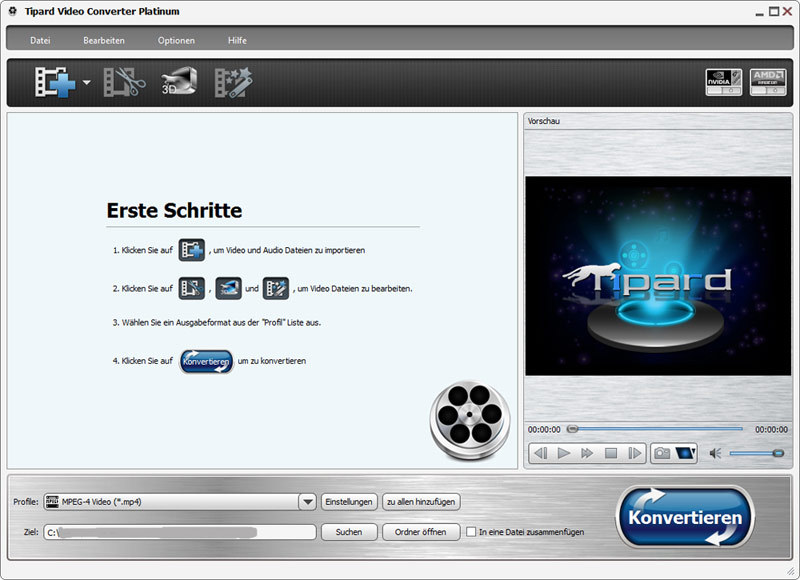Image resolution: width=800 pixels, height=580 pixels.
Task: Enable 'In eine Datei zusammenfügen' checkbox
Action: pyautogui.click(x=471, y=532)
